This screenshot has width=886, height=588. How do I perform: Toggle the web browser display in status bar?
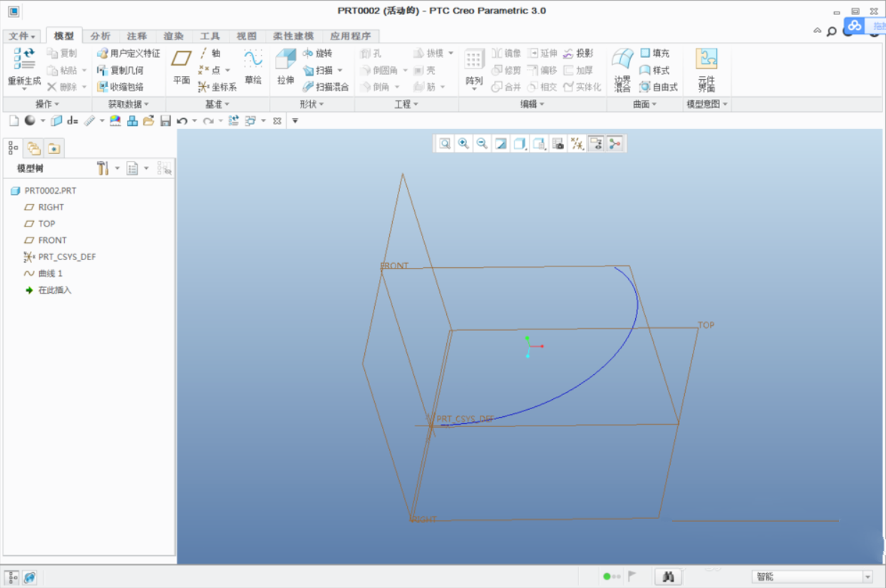pos(29,577)
